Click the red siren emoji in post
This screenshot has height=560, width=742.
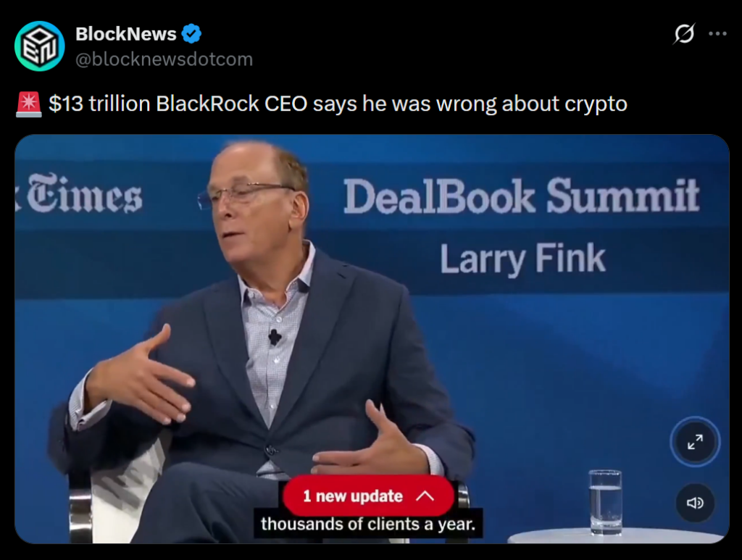pos(29,104)
